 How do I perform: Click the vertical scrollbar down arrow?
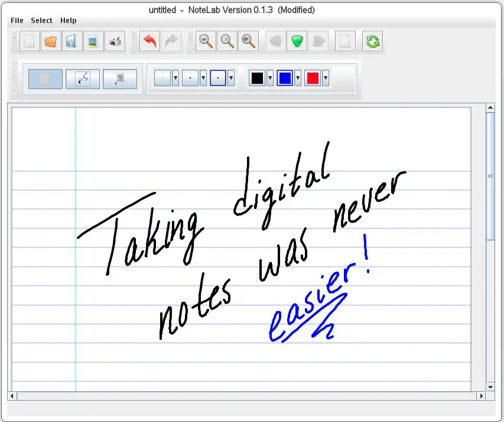click(490, 387)
